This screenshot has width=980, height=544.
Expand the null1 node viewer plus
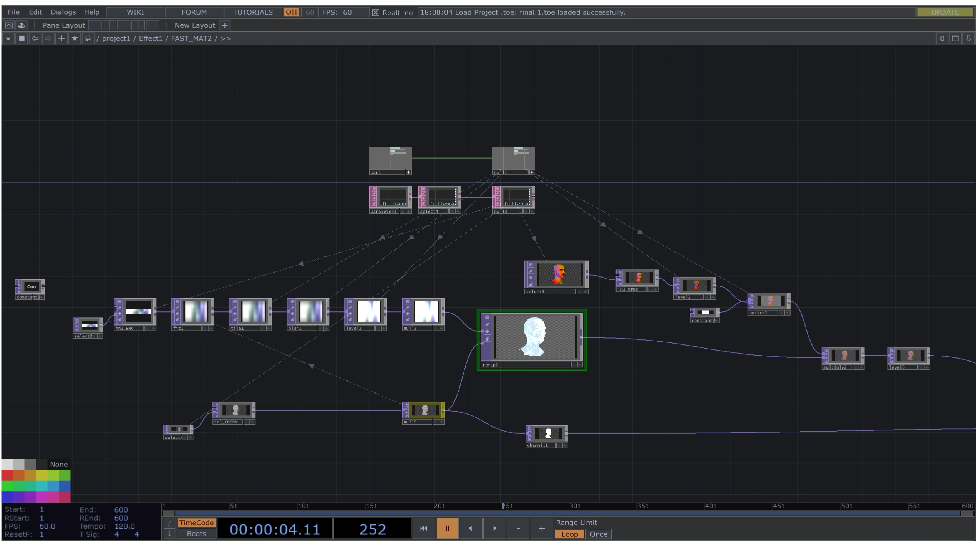coord(532,172)
